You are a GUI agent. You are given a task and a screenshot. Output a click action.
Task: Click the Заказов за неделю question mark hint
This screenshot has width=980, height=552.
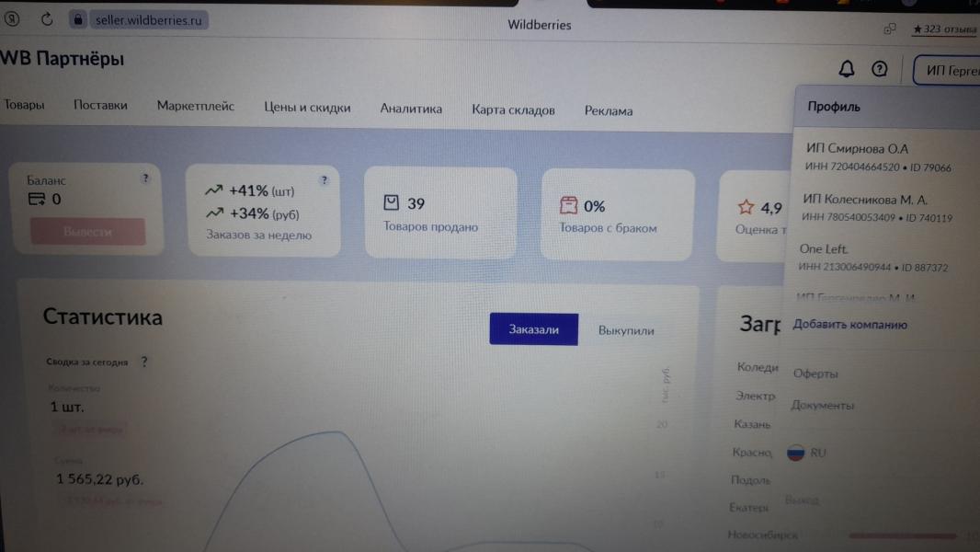324,180
